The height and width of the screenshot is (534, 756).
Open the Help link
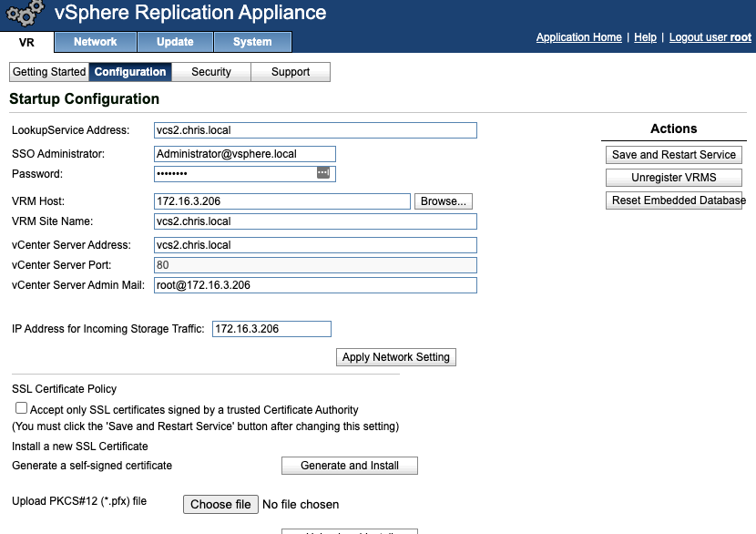click(x=645, y=37)
